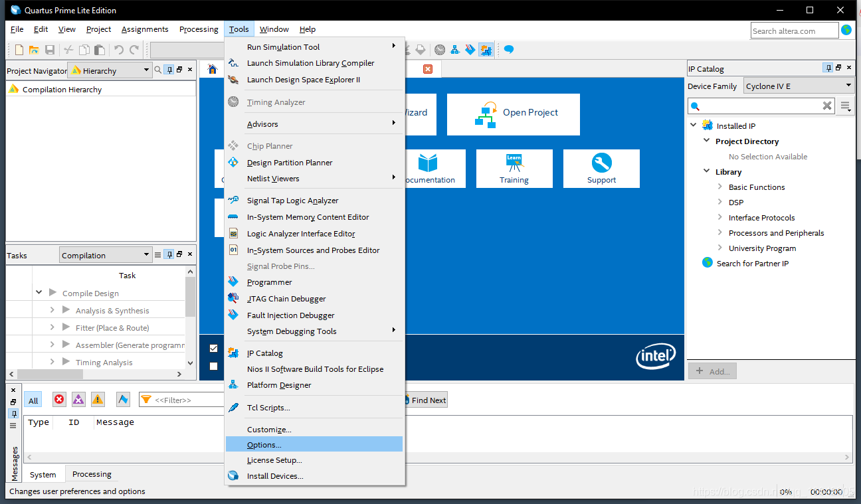Click the Add... button in IP Catalog
This screenshot has height=504, width=861.
click(x=713, y=371)
